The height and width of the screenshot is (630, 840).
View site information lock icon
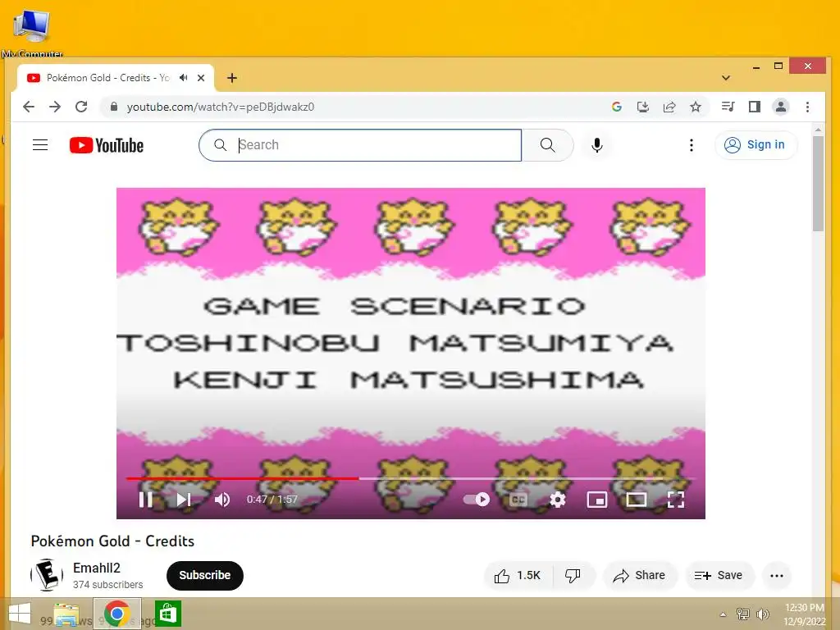(113, 107)
